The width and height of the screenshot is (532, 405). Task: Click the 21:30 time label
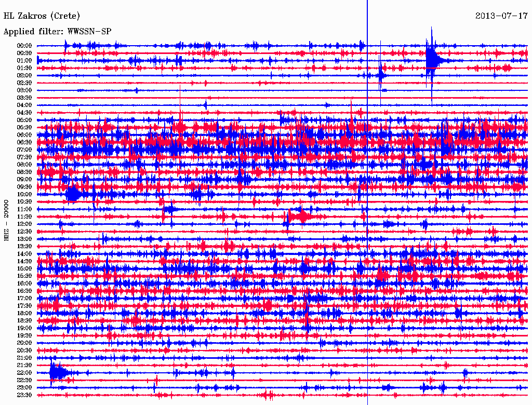(x=24, y=366)
